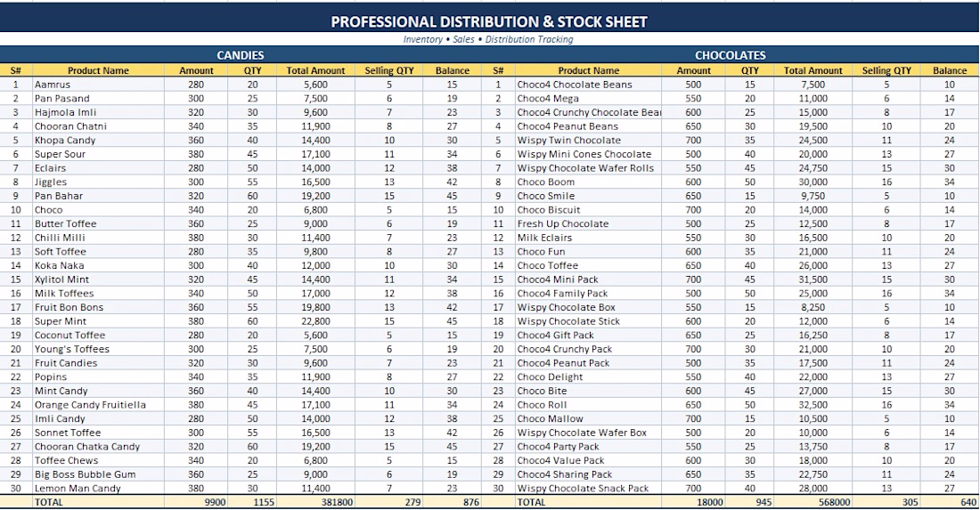Select Choco4 Mini Pack's total amount 31,500

pyautogui.click(x=813, y=279)
